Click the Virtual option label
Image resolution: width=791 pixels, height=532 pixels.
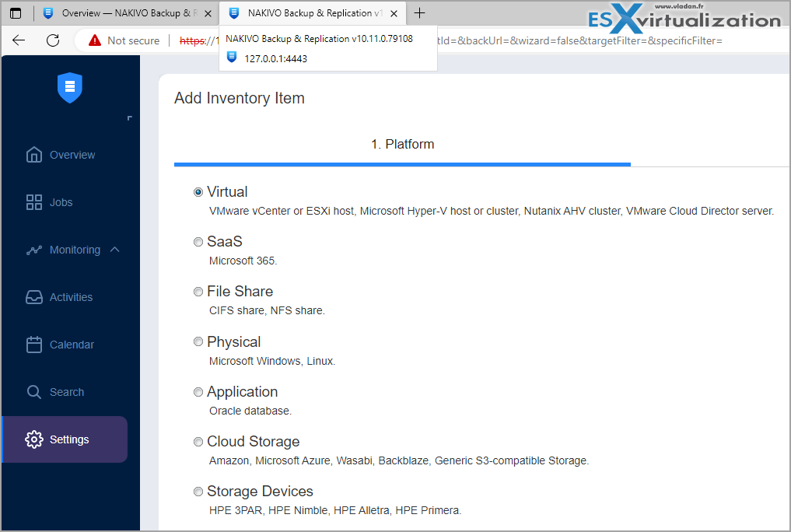pyautogui.click(x=227, y=191)
